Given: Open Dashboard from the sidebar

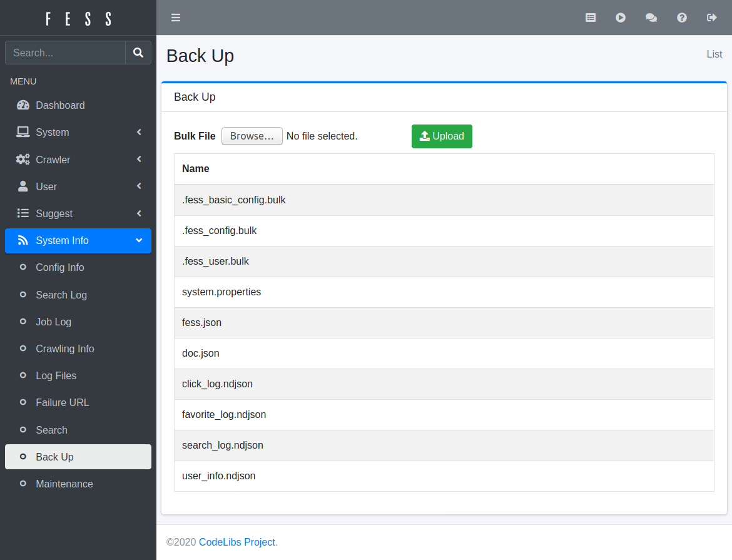Looking at the screenshot, I should coord(60,105).
